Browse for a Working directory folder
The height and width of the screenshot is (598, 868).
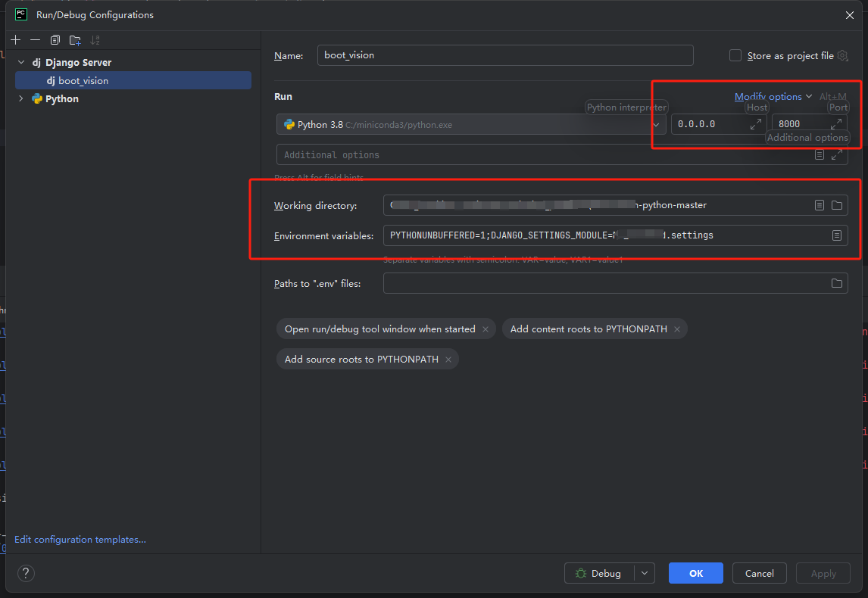click(837, 204)
